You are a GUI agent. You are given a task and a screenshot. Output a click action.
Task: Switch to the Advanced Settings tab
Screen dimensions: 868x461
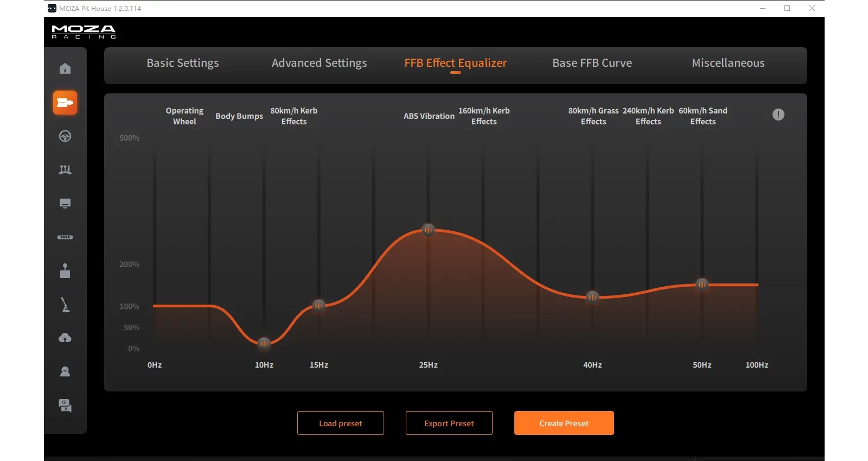(x=319, y=63)
